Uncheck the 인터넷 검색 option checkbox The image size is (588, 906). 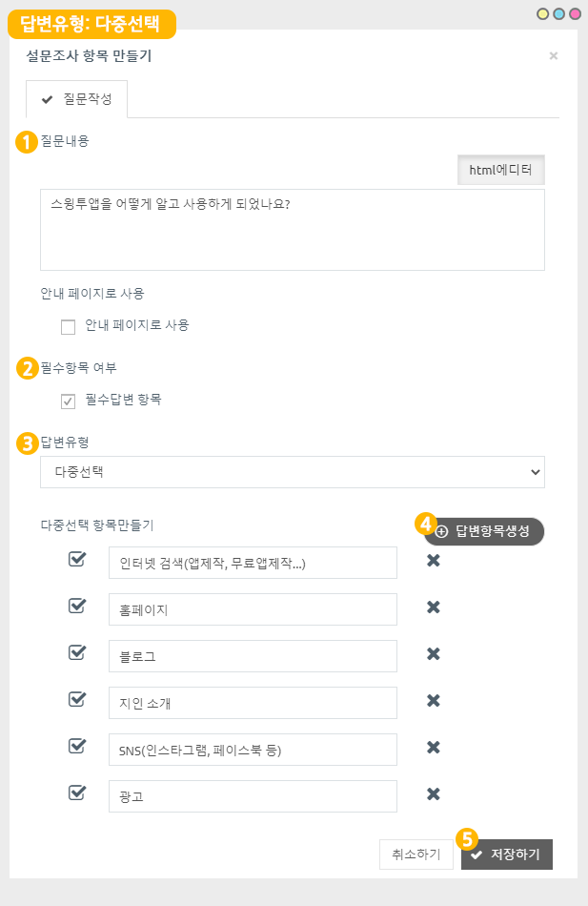[77, 560]
